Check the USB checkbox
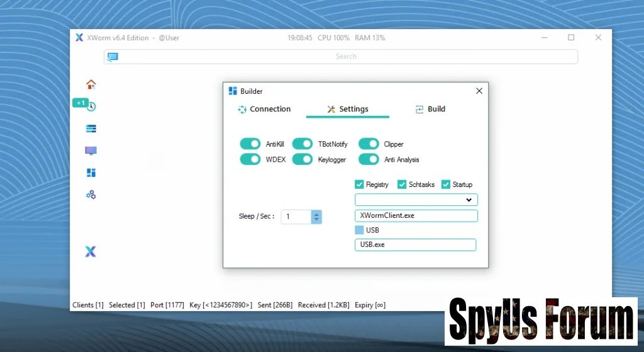The height and width of the screenshot is (352, 644). [x=359, y=230]
